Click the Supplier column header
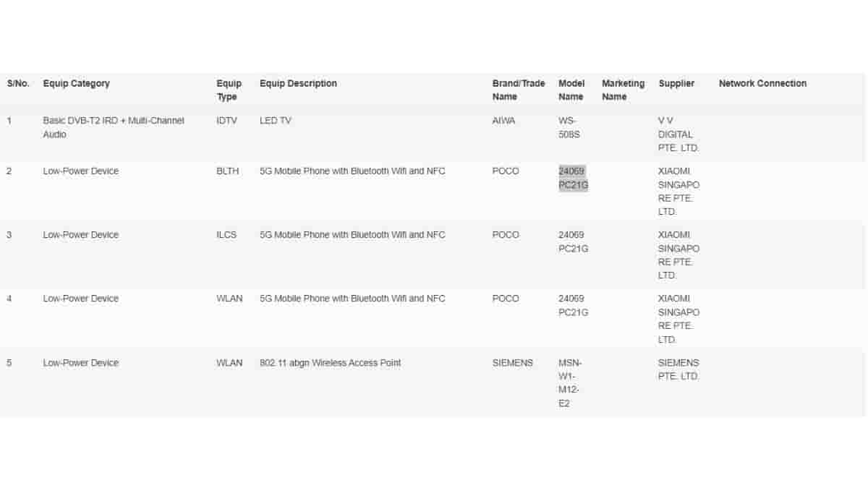 (676, 84)
